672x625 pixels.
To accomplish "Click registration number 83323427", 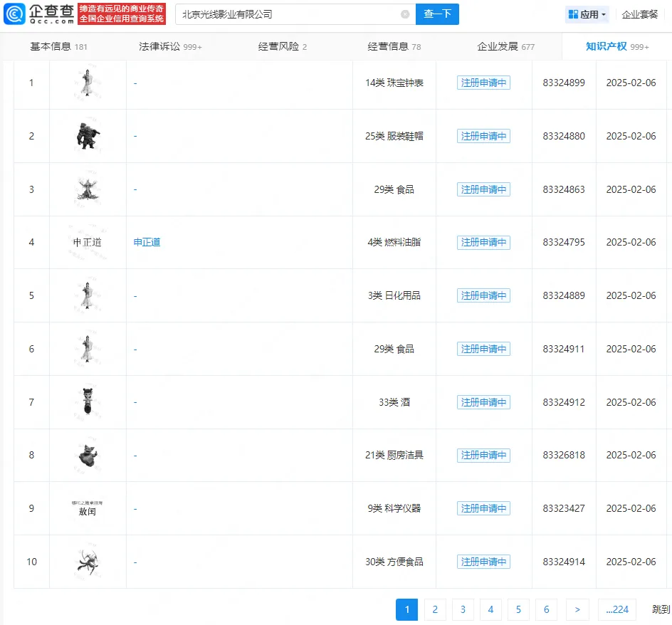I will [x=564, y=508].
